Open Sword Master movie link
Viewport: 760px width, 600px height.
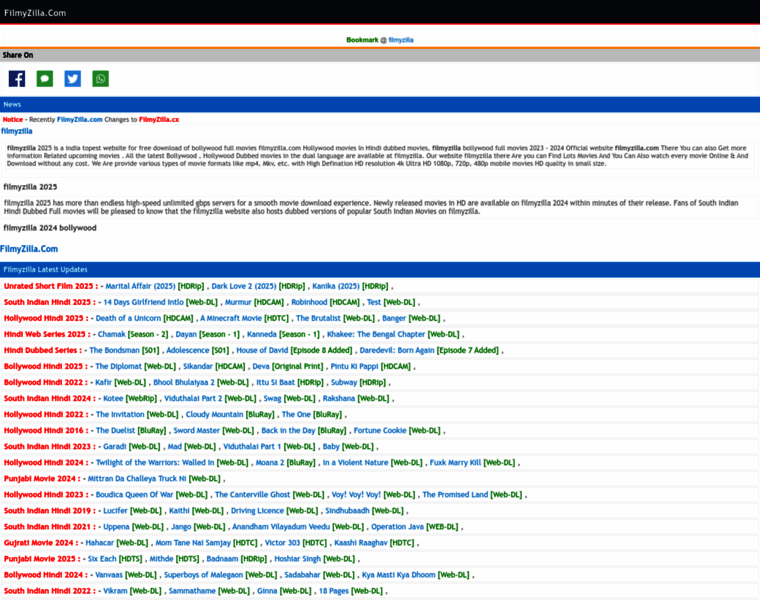tap(196, 430)
